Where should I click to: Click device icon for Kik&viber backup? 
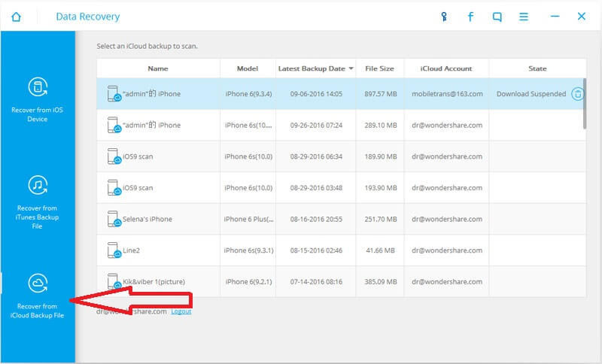tap(114, 281)
